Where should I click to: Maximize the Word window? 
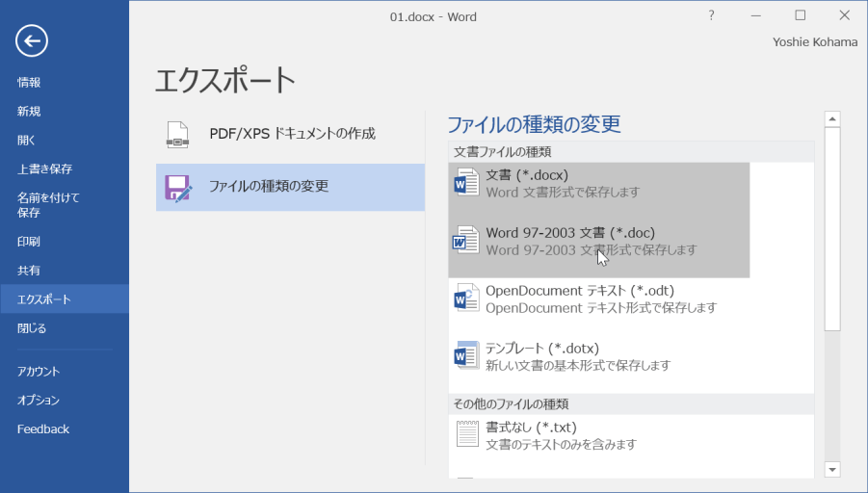click(x=800, y=15)
